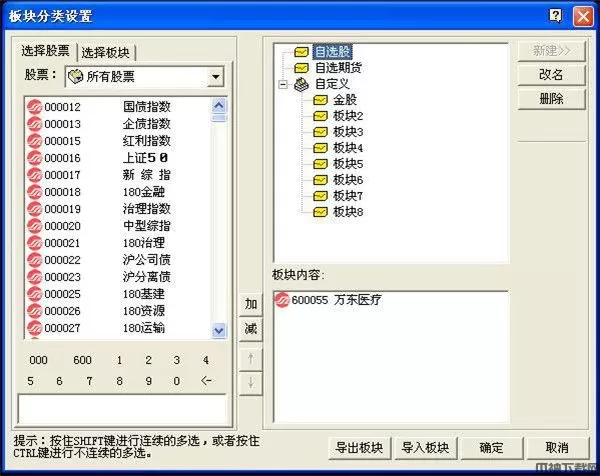The width and height of the screenshot is (600, 476).
Task: Open the 所有股票 dropdown list
Action: coord(216,77)
